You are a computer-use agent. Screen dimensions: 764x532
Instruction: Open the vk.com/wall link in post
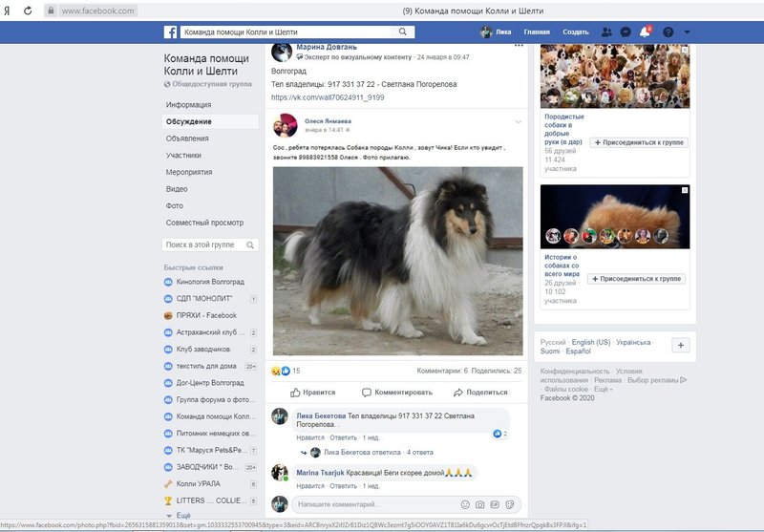coord(328,97)
